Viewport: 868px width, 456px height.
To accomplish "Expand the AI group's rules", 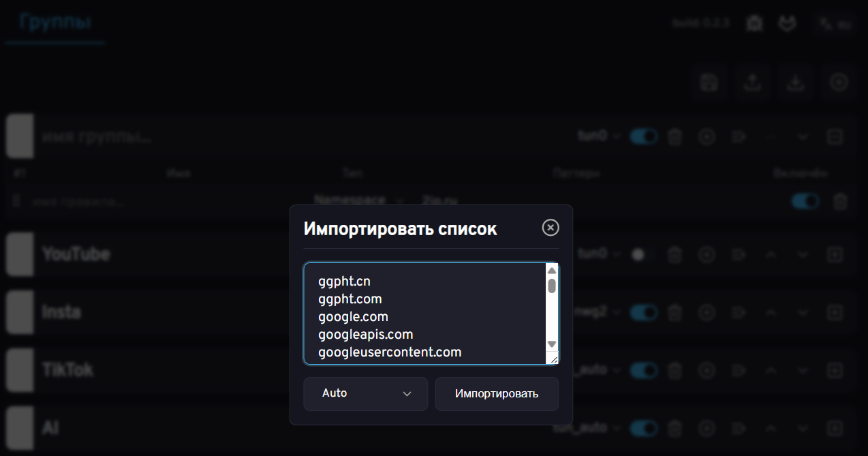I will tap(835, 429).
